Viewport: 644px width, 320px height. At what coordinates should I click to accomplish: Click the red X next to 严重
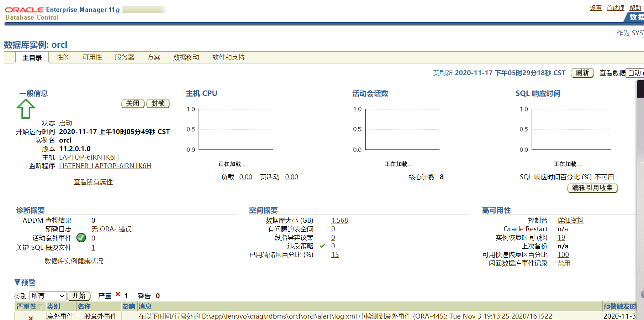click(x=118, y=294)
